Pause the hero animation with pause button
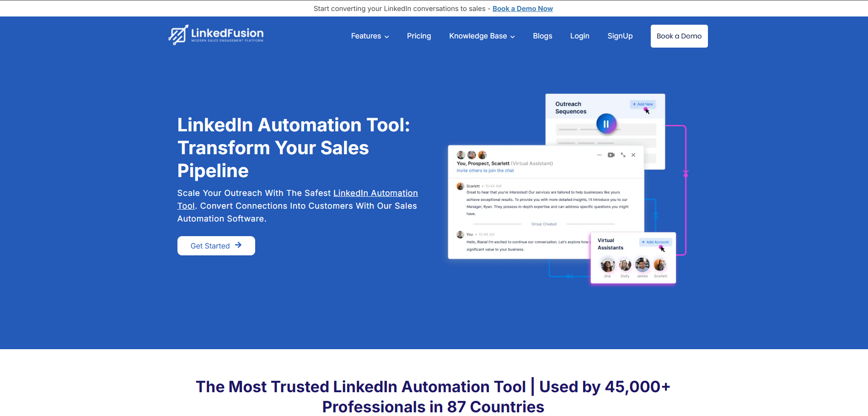This screenshot has height=416, width=868. click(x=606, y=124)
